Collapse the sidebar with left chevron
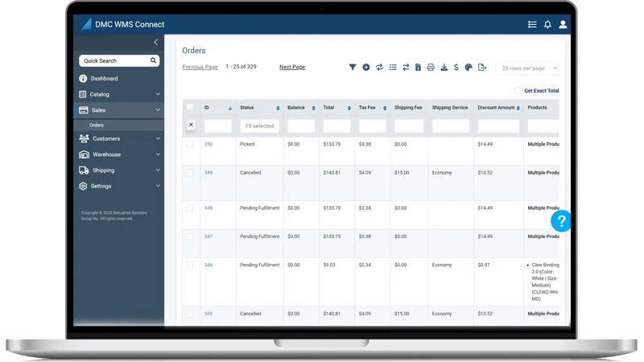This screenshot has height=362, width=644. click(155, 42)
